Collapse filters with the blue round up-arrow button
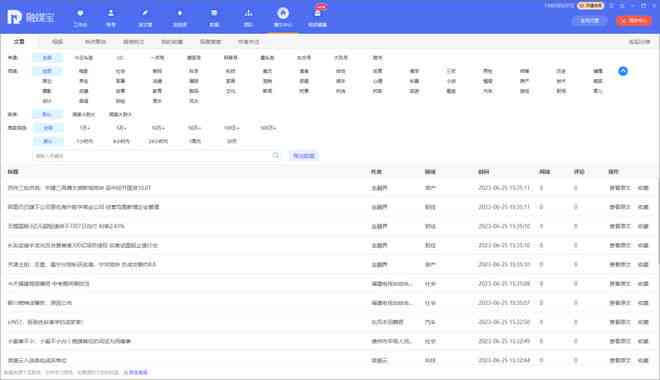Image resolution: width=660 pixels, height=380 pixels. [623, 71]
